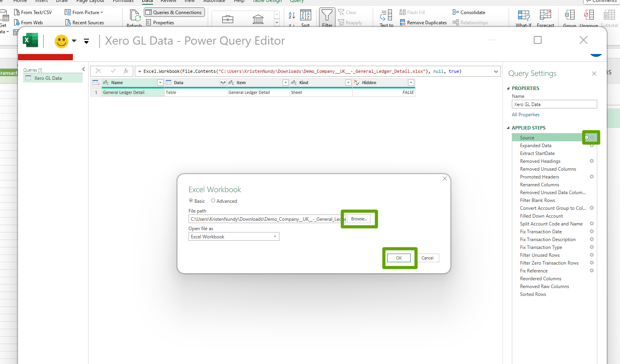Cancel formula edit with X icon
This screenshot has width=620, height=364.
click(98, 71)
